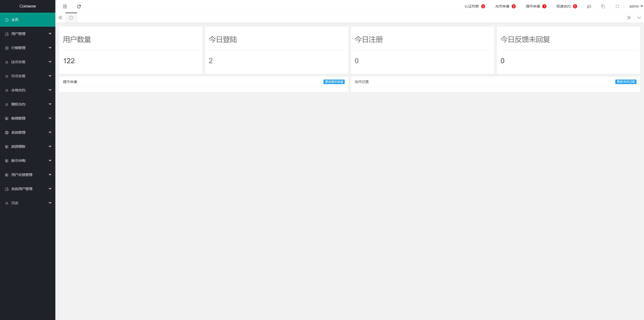Select 主页 menu item
Image resolution: width=644 pixels, height=320 pixels.
[27, 19]
